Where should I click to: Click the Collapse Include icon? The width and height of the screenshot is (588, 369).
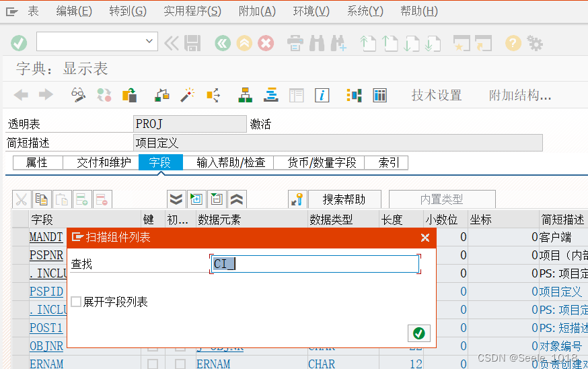(x=217, y=199)
